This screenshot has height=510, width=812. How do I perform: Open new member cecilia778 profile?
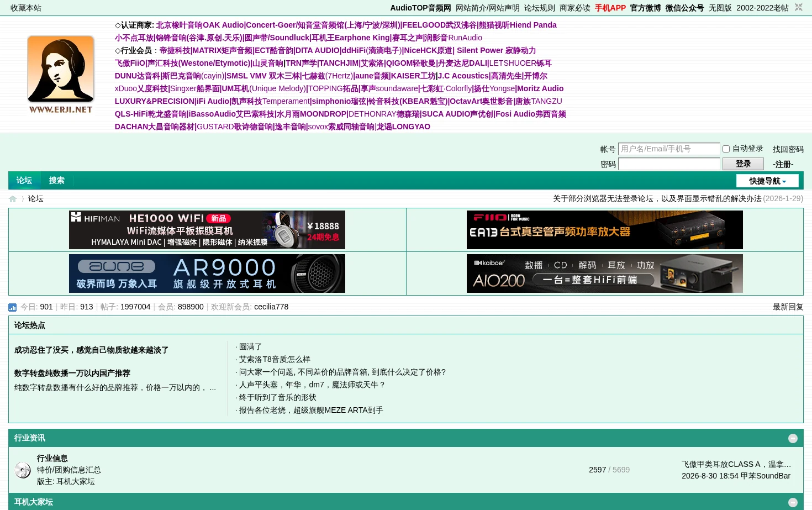tap(271, 307)
